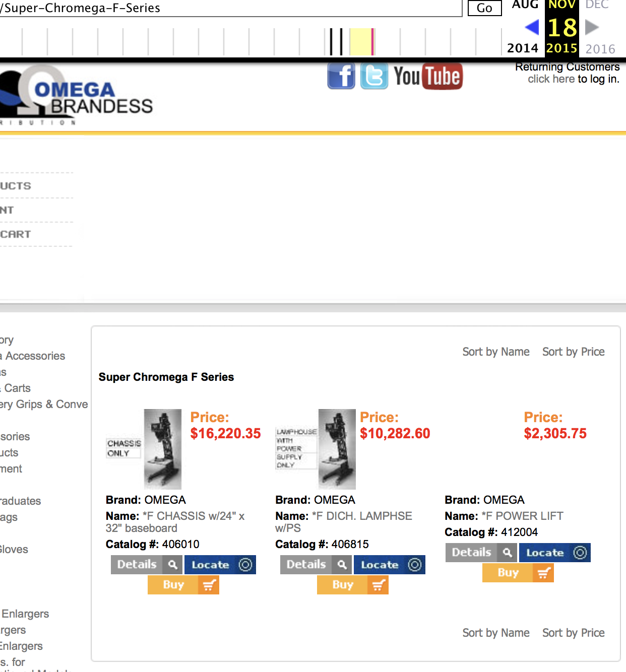Locate dealer for F POWER LIFT
Screen dimensions: 626x672
[545, 553]
